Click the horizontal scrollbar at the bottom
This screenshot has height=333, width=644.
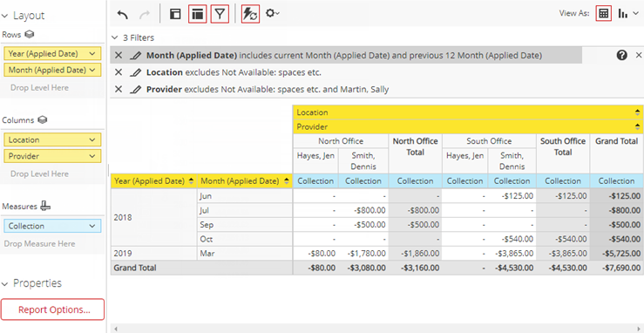pos(377,329)
